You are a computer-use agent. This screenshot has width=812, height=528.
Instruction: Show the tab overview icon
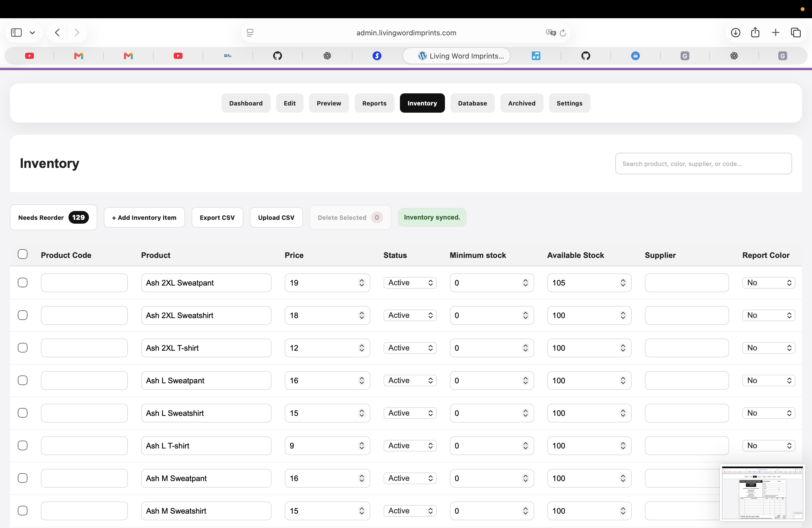click(x=796, y=33)
